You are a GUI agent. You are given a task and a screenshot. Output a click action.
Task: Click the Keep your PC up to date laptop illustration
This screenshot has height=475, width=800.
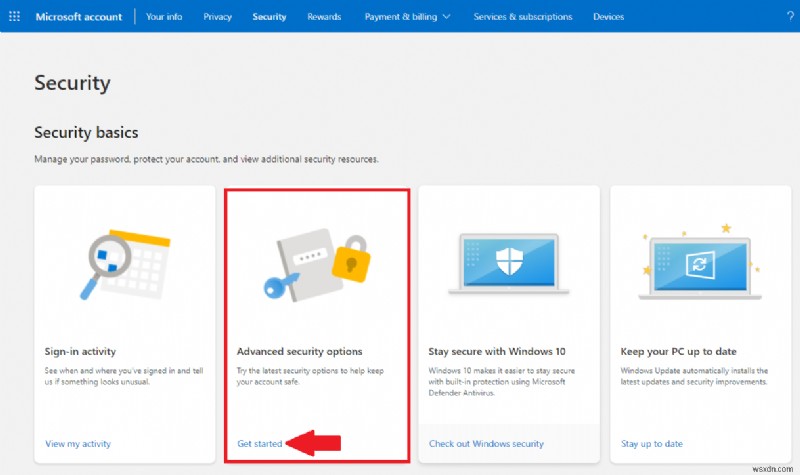(700, 262)
